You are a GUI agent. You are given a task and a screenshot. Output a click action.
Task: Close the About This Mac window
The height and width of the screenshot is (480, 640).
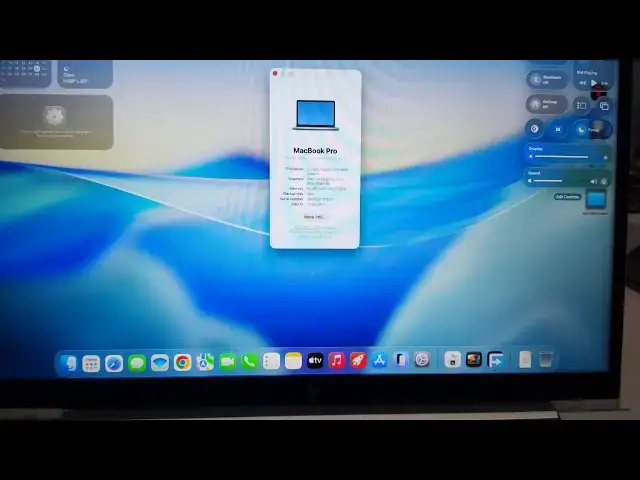(275, 73)
